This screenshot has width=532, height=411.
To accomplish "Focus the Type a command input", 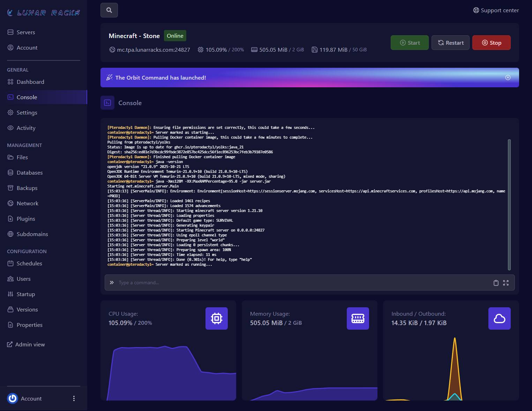I will [300, 283].
